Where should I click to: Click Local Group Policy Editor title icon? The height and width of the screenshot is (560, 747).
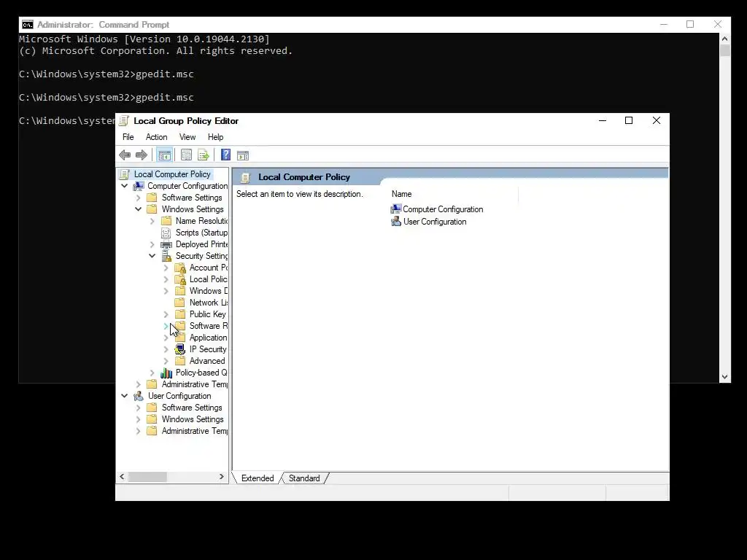pyautogui.click(x=124, y=121)
